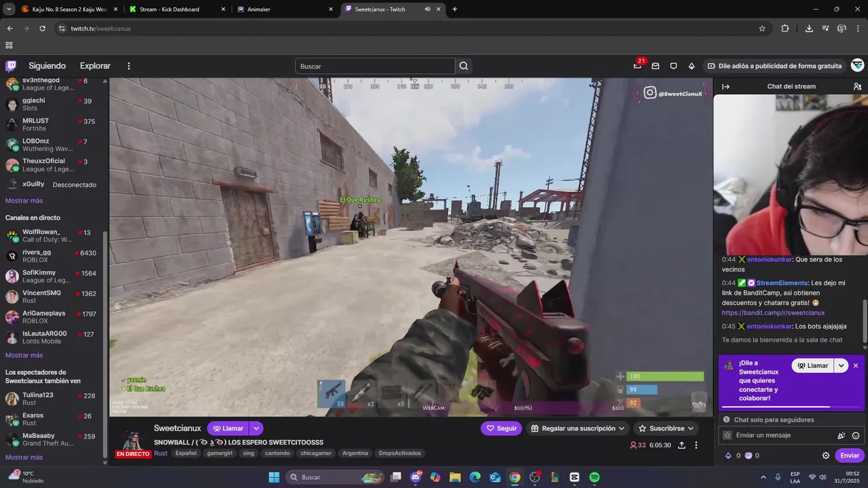Open the Suscribirse dropdown button
868x488 pixels.
[667, 428]
